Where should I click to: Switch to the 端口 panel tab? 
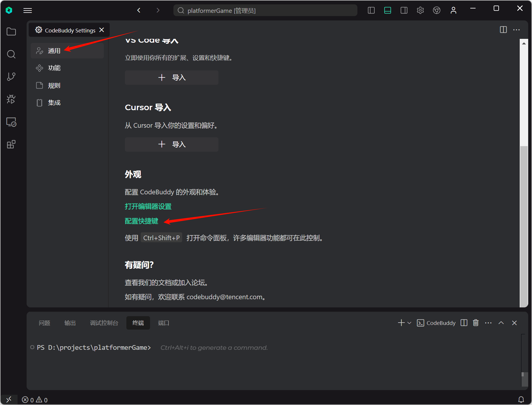tap(163, 323)
